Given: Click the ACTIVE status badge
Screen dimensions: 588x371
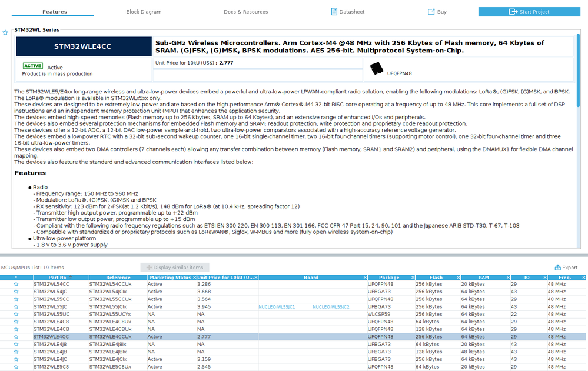Looking at the screenshot, I should (x=33, y=66).
